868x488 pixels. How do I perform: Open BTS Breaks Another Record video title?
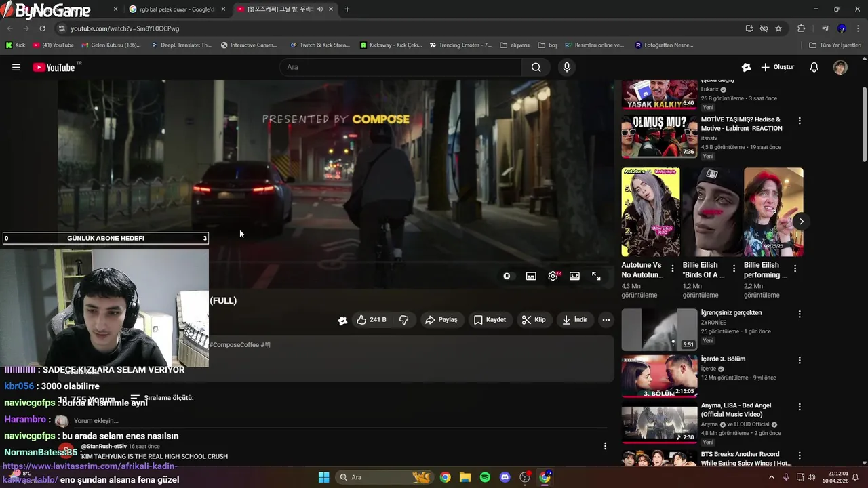click(x=746, y=459)
